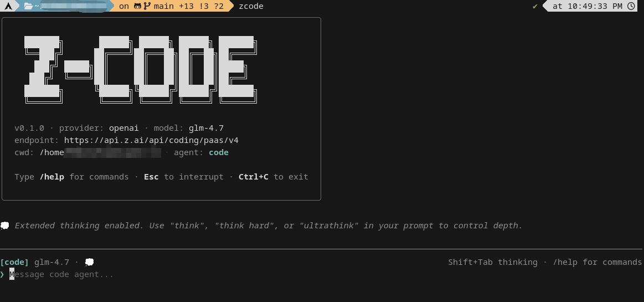Click the prompt chevron before message field

click(2, 274)
